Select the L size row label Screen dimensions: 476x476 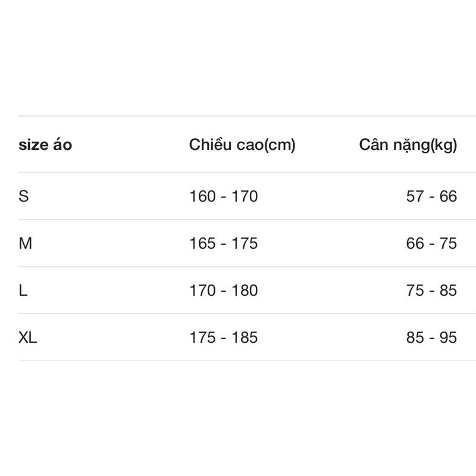(x=23, y=290)
